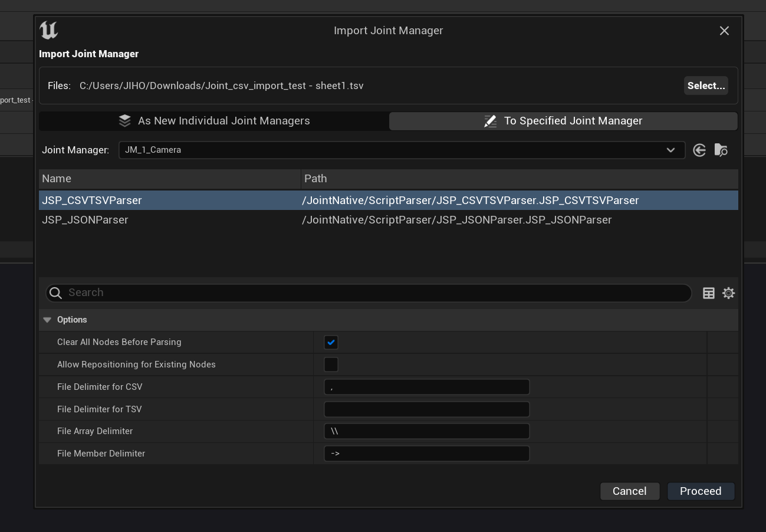
Task: Collapse the Options section
Action: click(x=47, y=320)
